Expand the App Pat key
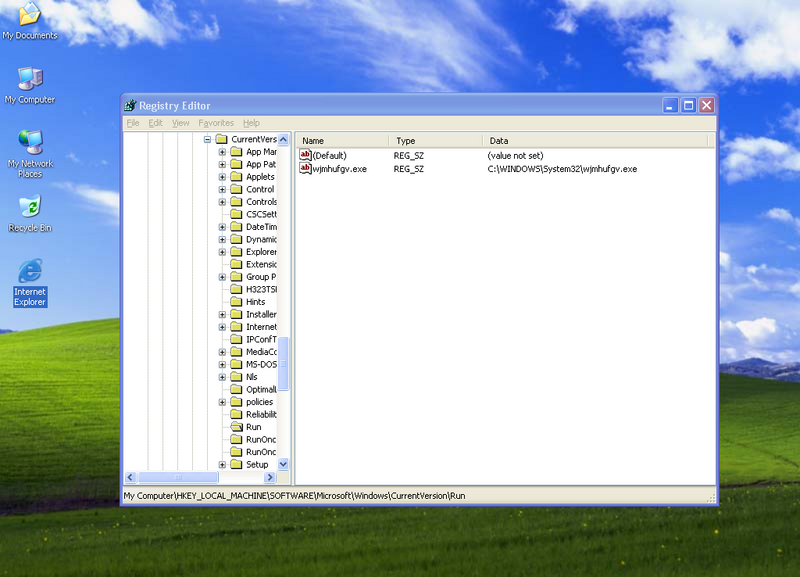800x577 pixels. [222, 164]
